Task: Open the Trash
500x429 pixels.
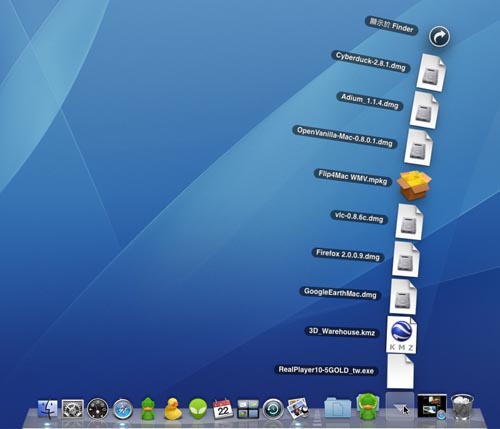Action: 462,406
